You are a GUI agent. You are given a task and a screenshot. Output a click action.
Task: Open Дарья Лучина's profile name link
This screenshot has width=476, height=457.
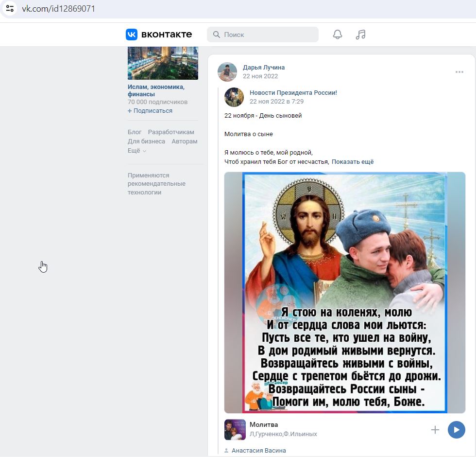(263, 68)
